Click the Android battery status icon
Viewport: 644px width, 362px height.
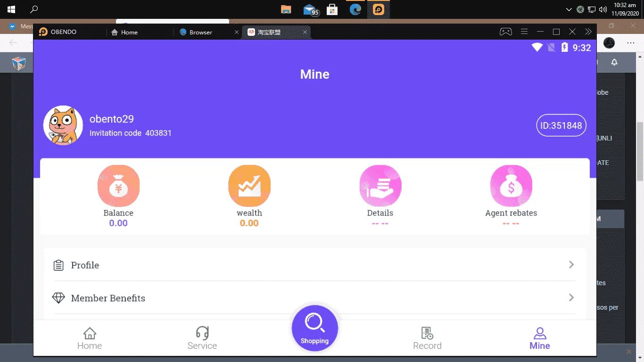pyautogui.click(x=564, y=47)
